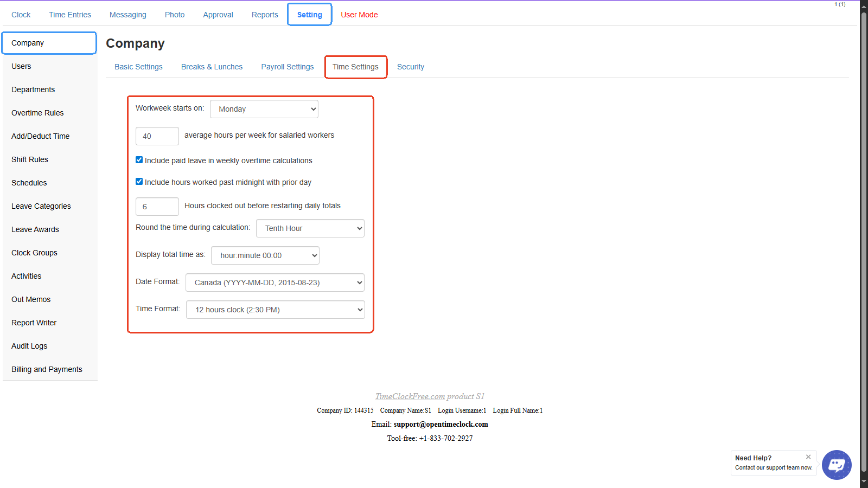Expand the Time Format dropdown

(275, 310)
